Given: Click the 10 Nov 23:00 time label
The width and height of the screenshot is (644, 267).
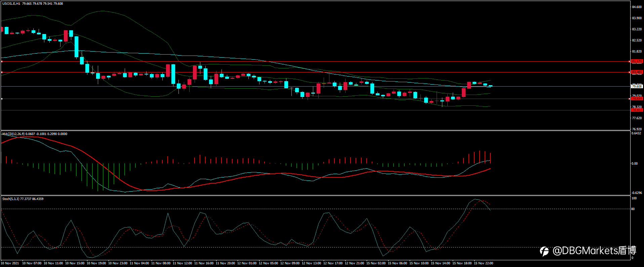Looking at the screenshot, I should pos(118,263).
